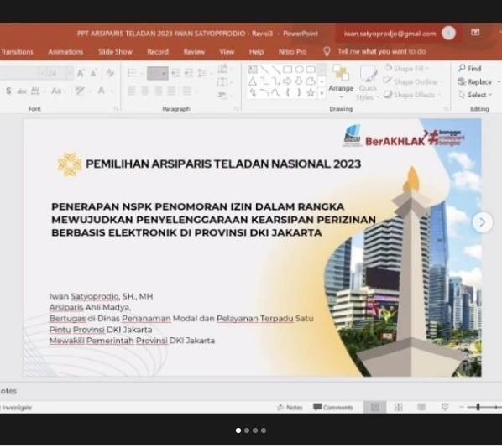This screenshot has height=448, width=502.
Task: Toggle Center paragraph alignment
Action: coord(144,91)
